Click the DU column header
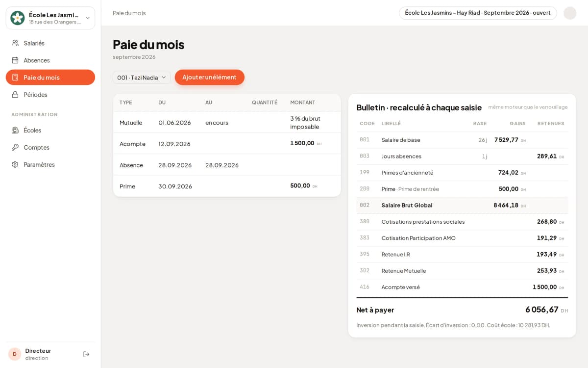Screen dimensions: 588x368 (x=162, y=103)
